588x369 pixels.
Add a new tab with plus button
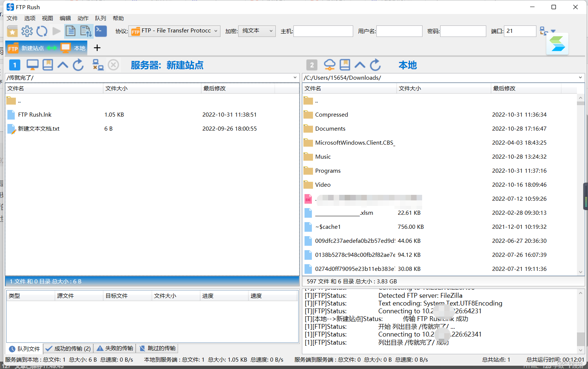click(97, 48)
